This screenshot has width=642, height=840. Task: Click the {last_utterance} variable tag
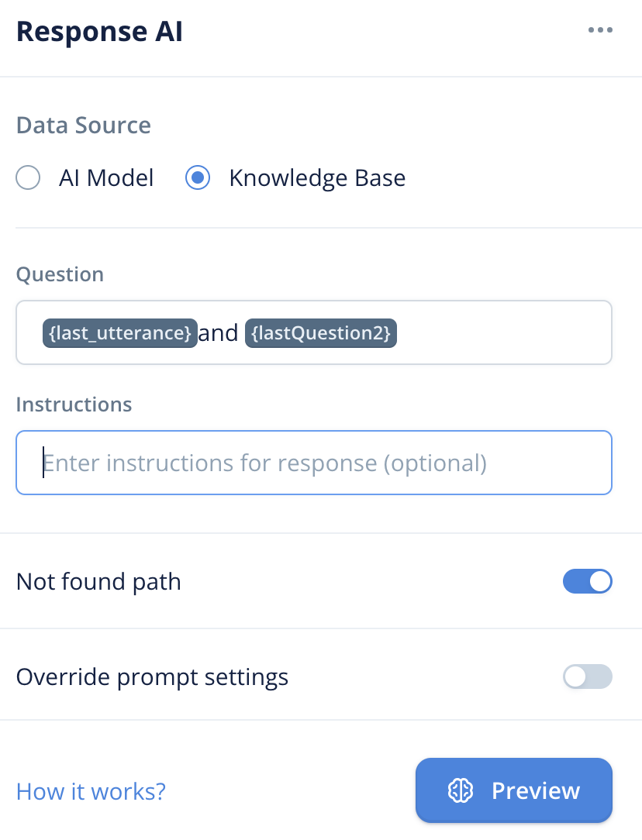tap(120, 333)
